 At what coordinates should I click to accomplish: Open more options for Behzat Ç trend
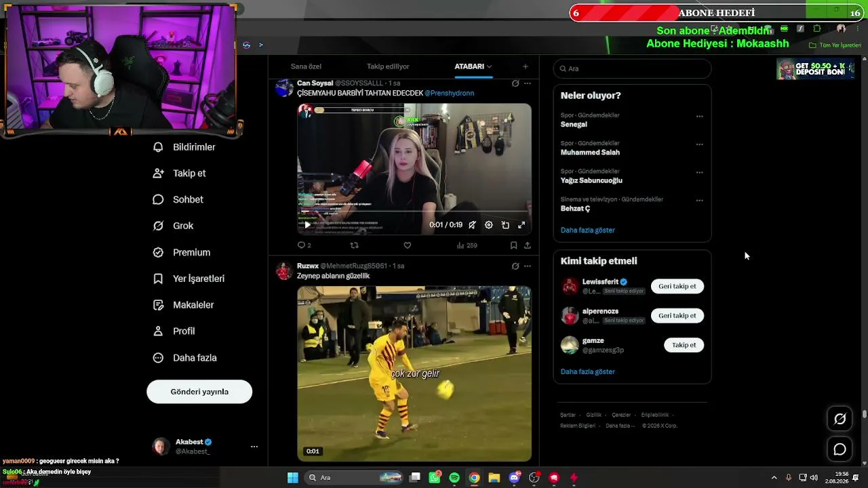699,201
